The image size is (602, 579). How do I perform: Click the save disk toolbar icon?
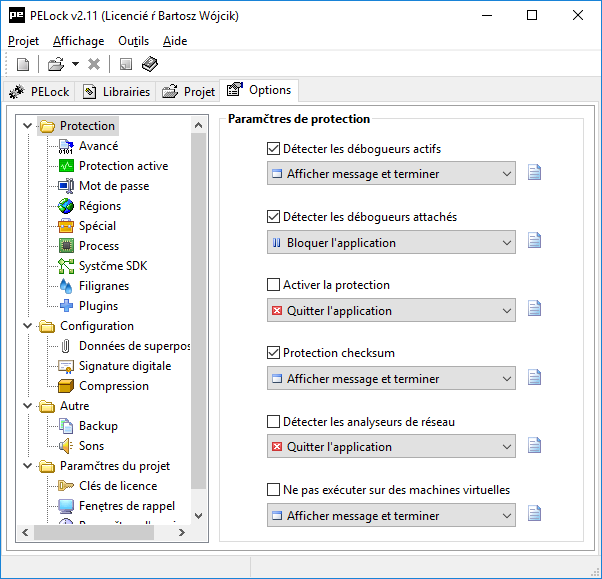[126, 64]
